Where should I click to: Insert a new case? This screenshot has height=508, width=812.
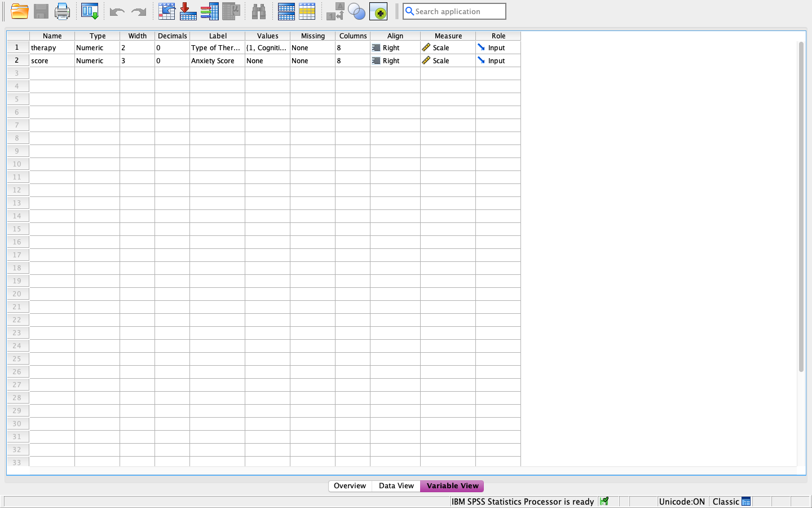286,11
